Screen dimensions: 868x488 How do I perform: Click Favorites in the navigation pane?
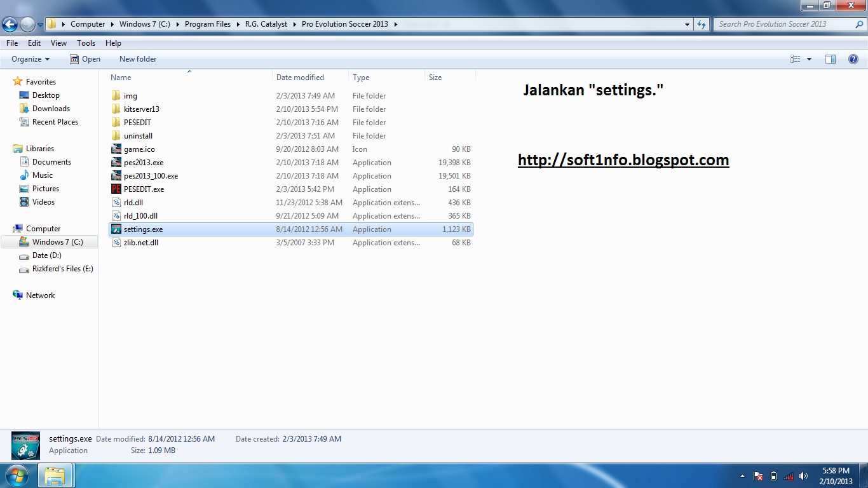pyautogui.click(x=41, y=82)
